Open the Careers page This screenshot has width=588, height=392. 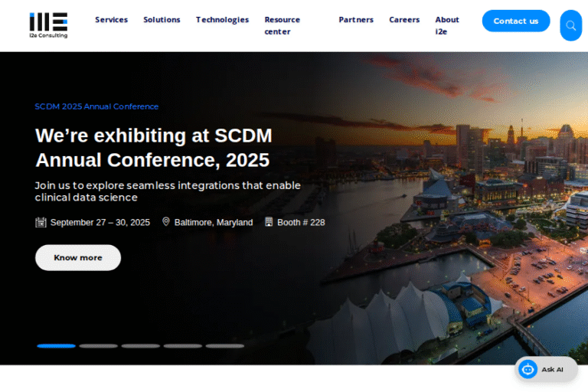click(404, 20)
